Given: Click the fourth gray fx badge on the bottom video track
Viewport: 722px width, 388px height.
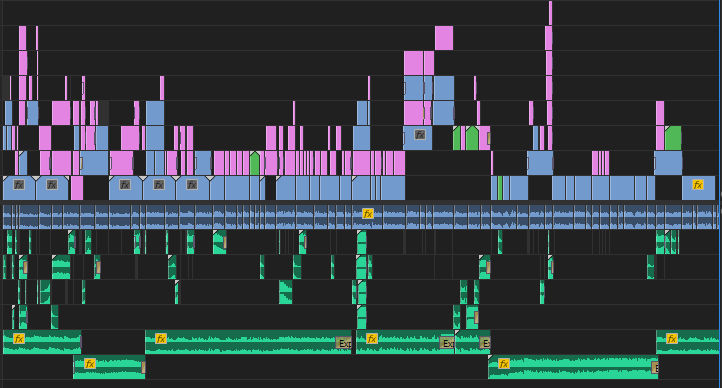Looking at the screenshot, I should 159,185.
